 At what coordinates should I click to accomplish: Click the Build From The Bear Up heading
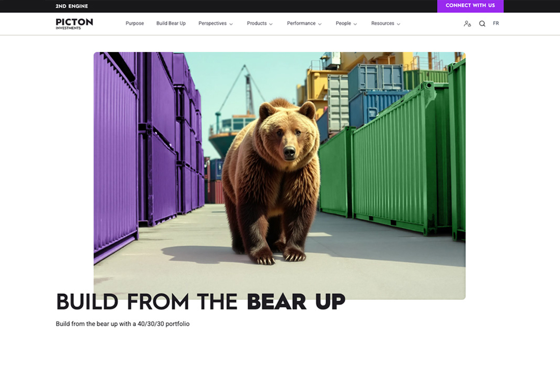[x=201, y=302]
